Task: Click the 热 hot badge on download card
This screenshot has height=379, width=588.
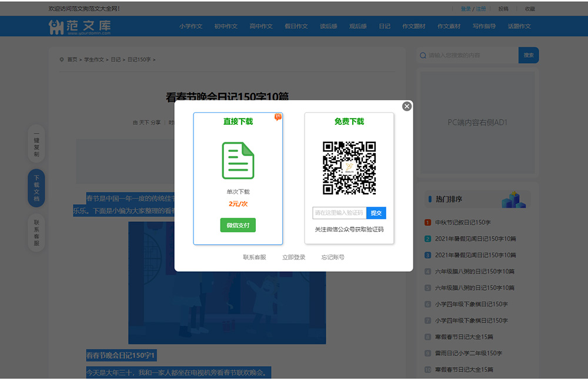Action: (277, 117)
